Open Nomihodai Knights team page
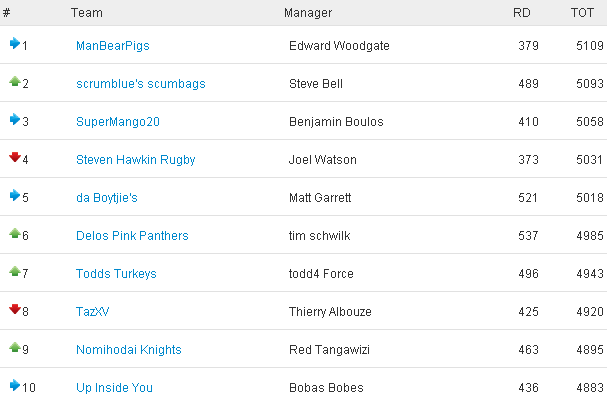Screen dimensions: 607x404 coord(129,349)
